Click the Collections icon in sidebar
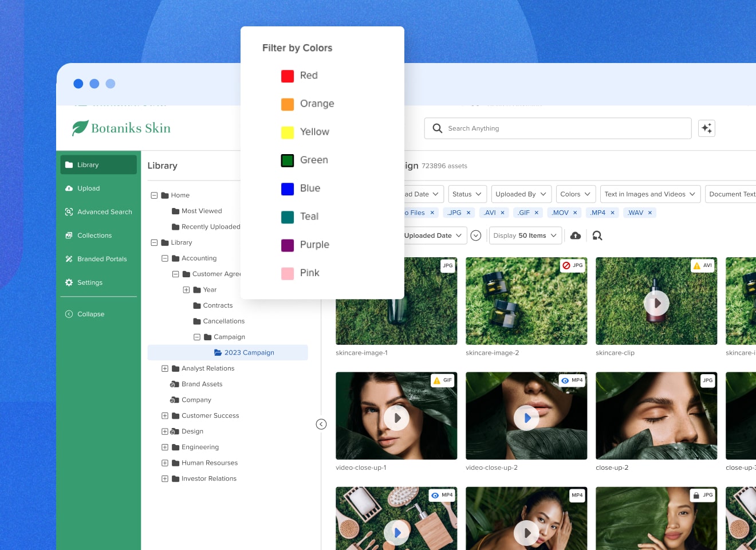 [x=69, y=235]
